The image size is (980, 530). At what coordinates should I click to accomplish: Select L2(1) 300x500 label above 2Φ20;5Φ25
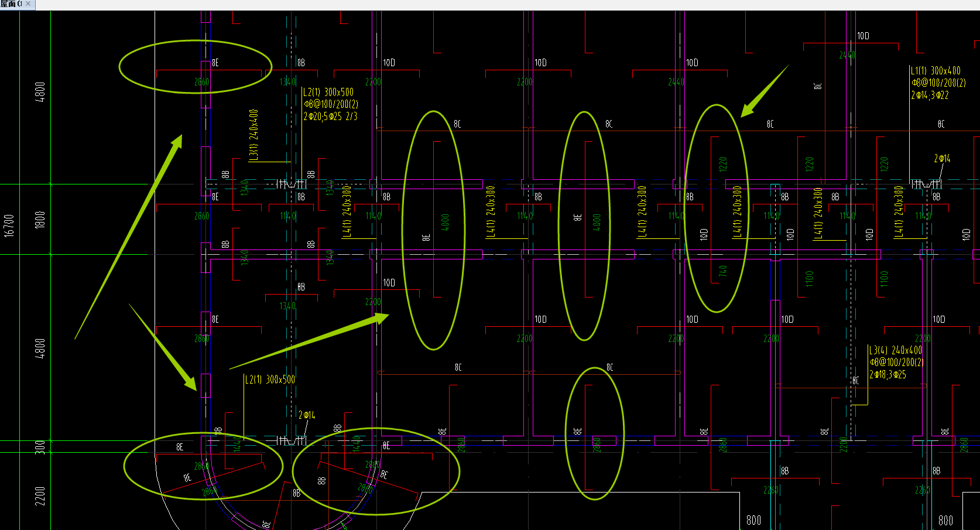click(x=328, y=93)
